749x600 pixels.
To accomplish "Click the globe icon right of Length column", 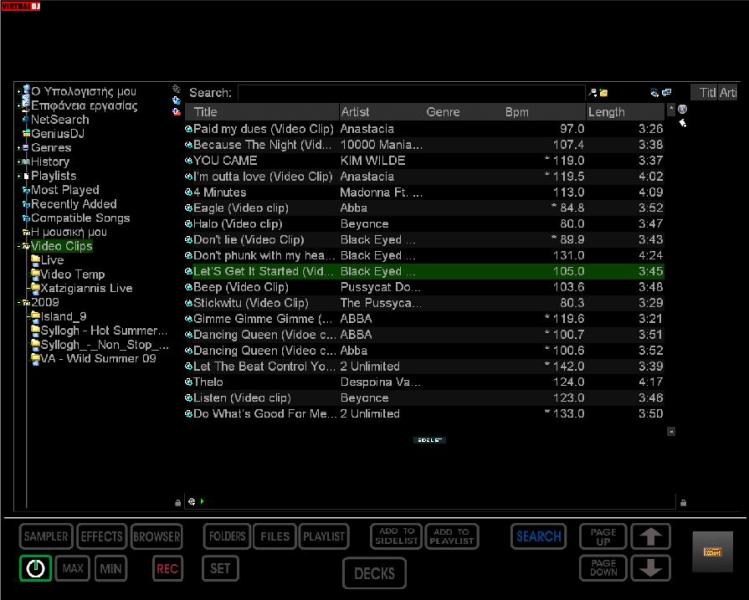I will point(683,109).
